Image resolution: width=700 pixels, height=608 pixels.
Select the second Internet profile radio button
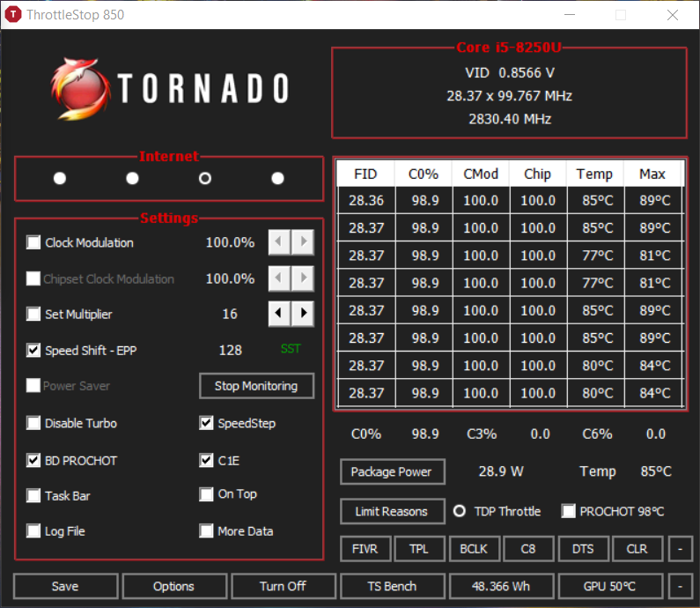[x=132, y=178]
